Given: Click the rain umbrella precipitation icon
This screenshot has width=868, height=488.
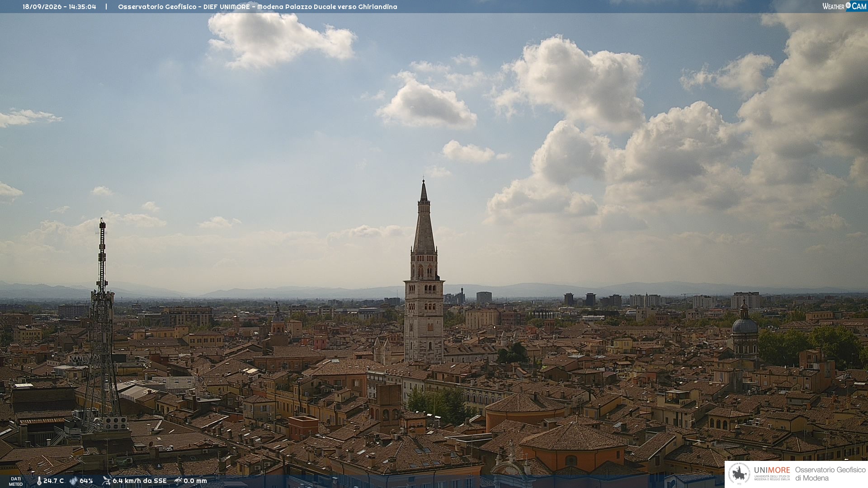Looking at the screenshot, I should click(178, 481).
